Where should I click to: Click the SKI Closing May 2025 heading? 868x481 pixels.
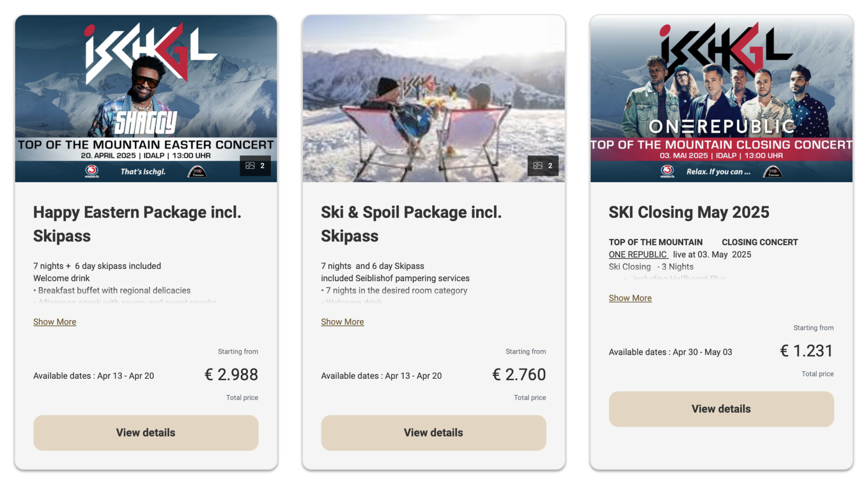click(x=689, y=212)
